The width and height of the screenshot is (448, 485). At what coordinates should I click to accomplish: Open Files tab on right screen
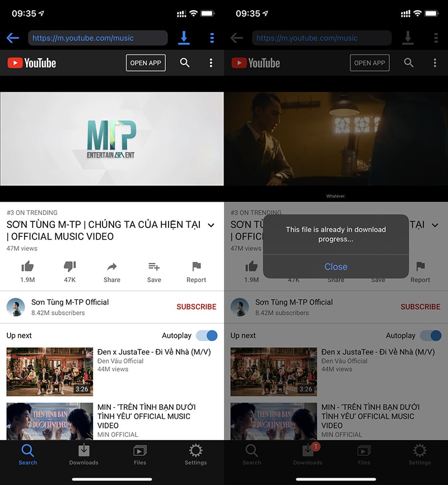(364, 454)
